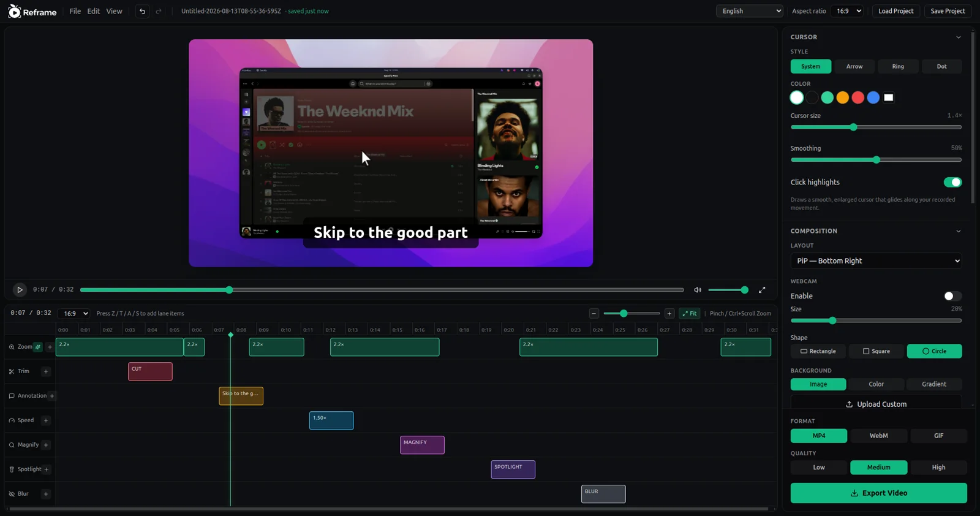Select High export quality
Viewport: 980px width, 516px height.
pyautogui.click(x=938, y=468)
